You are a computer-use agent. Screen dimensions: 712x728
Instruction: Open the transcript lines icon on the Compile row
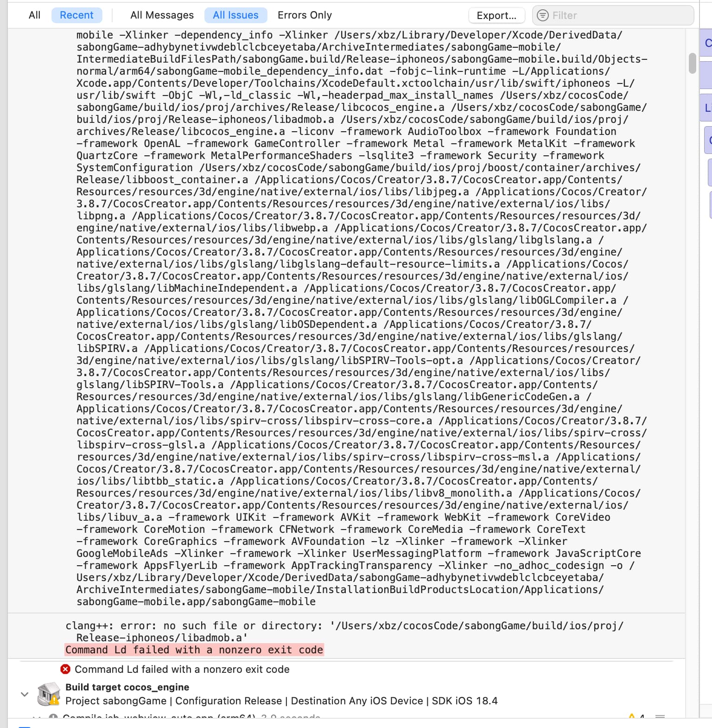[x=660, y=717]
